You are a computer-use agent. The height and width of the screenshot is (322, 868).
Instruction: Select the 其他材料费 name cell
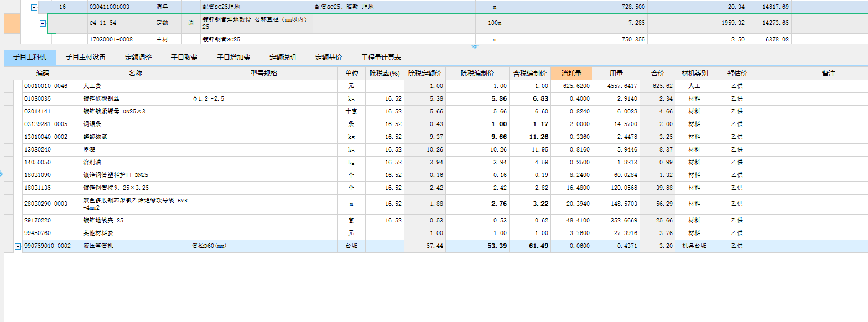click(136, 233)
